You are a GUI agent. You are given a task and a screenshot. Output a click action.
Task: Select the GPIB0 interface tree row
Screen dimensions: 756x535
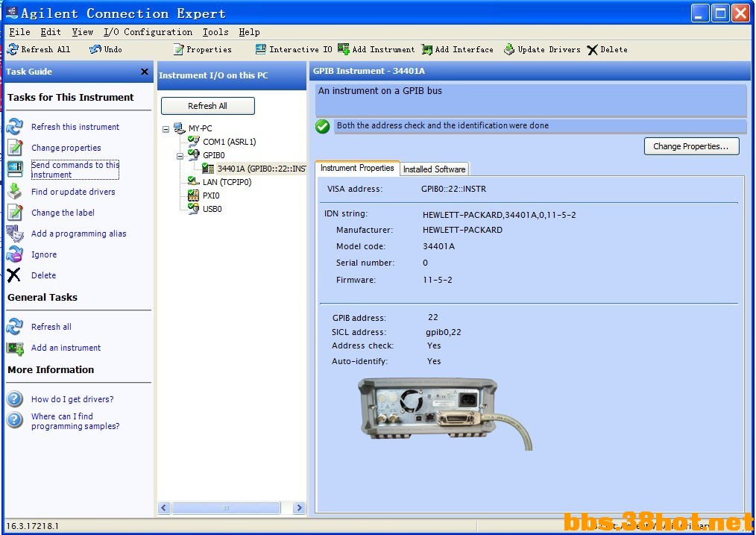(x=213, y=155)
